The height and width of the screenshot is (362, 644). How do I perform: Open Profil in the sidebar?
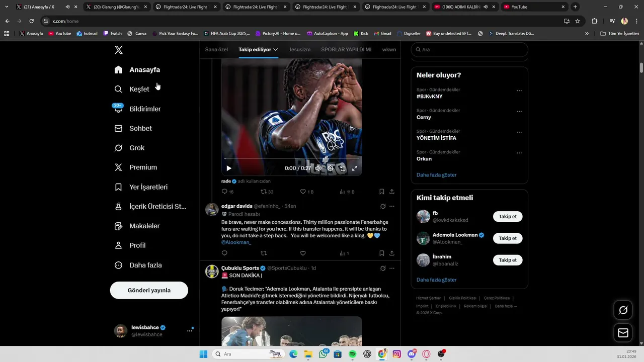coord(130,245)
